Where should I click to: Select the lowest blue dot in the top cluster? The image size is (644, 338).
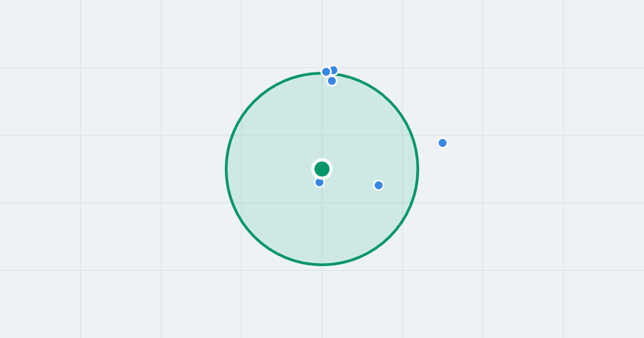(332, 81)
